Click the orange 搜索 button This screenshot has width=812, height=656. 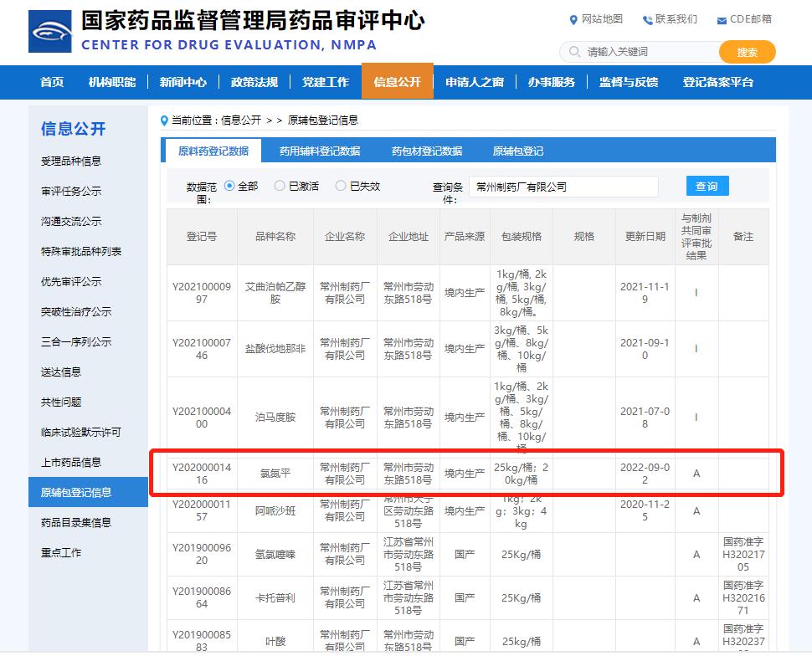(x=748, y=52)
